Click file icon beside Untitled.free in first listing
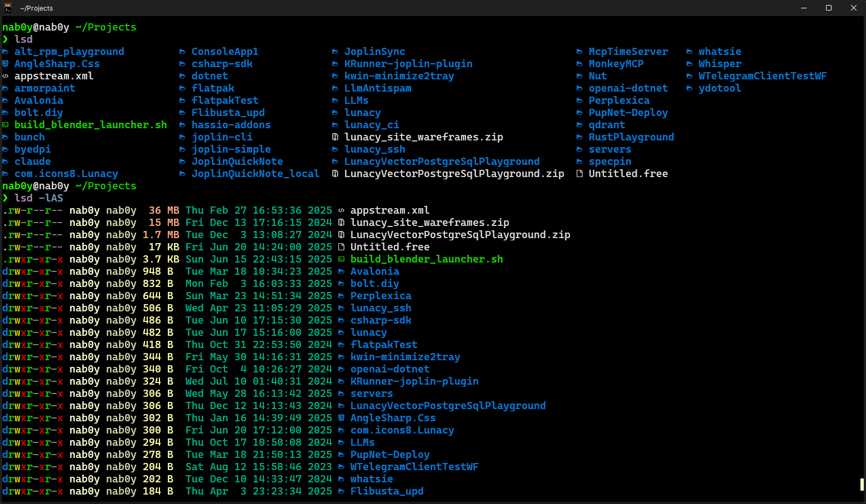This screenshot has height=504, width=866. click(579, 174)
